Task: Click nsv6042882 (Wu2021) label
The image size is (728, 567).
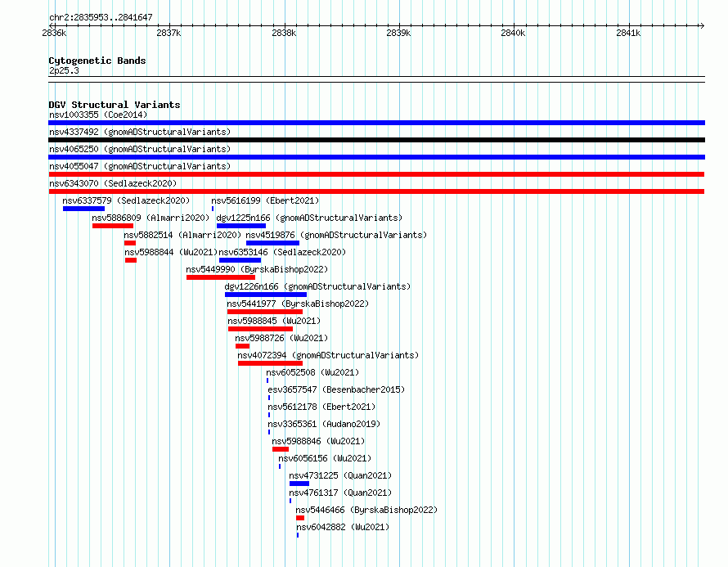Action: click(x=343, y=527)
